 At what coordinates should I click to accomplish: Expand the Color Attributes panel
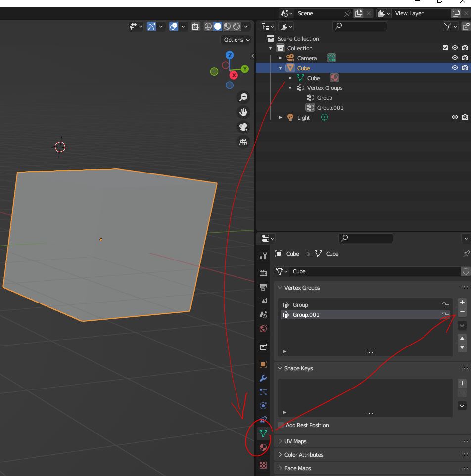tap(303, 455)
